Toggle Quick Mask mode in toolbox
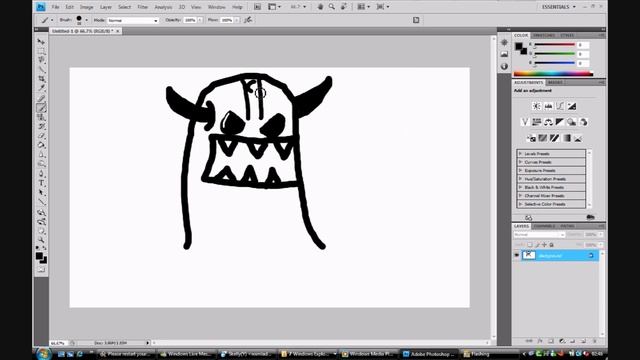Screen dimensions: 640x360 (x=41, y=269)
